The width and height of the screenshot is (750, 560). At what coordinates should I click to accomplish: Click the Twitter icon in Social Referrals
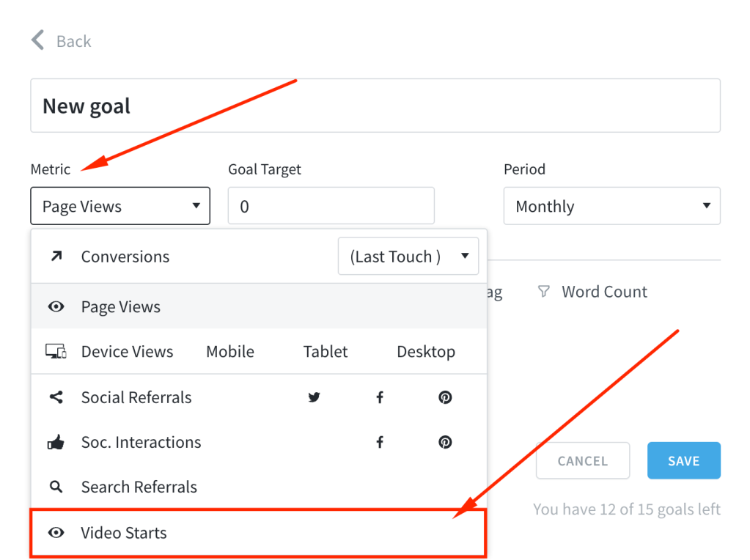point(314,397)
